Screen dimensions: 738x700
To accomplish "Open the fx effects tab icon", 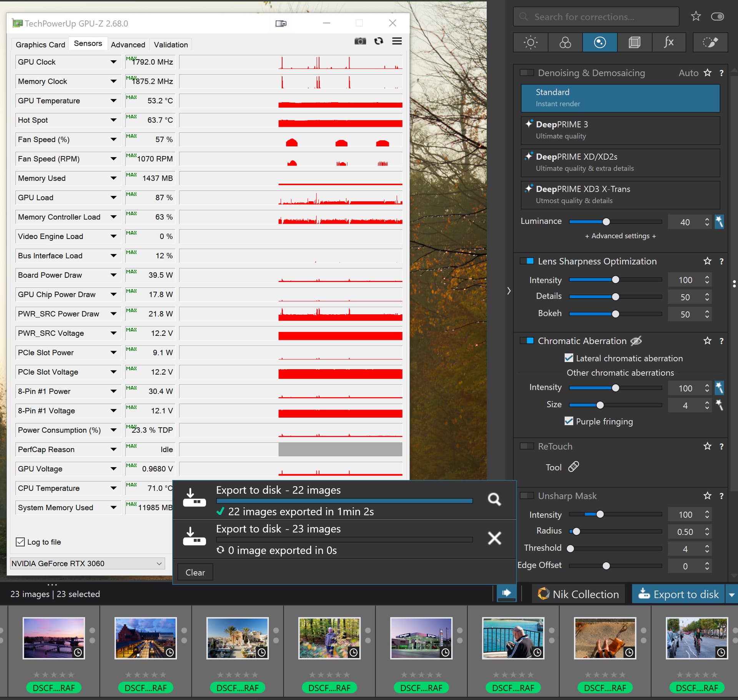I will click(x=669, y=42).
